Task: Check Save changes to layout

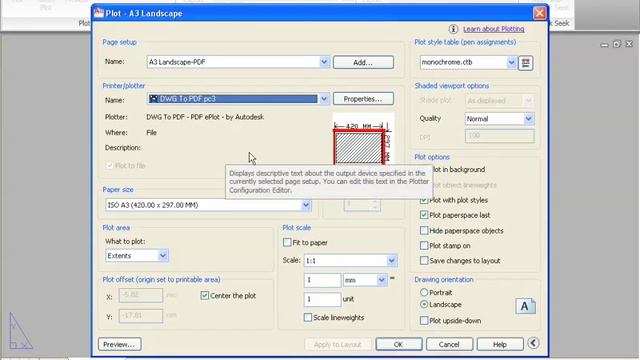Action: tap(424, 260)
